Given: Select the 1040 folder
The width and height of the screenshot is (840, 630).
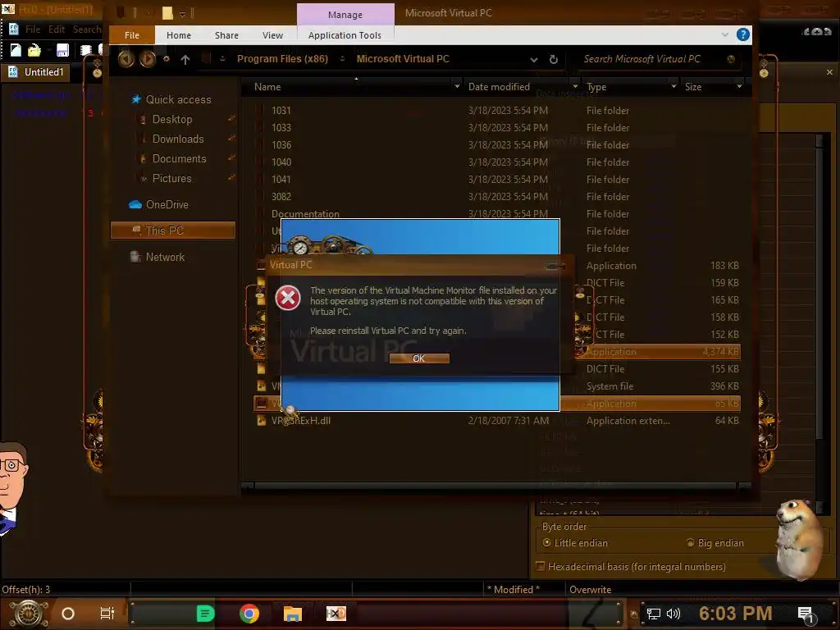Looking at the screenshot, I should pyautogui.click(x=281, y=162).
